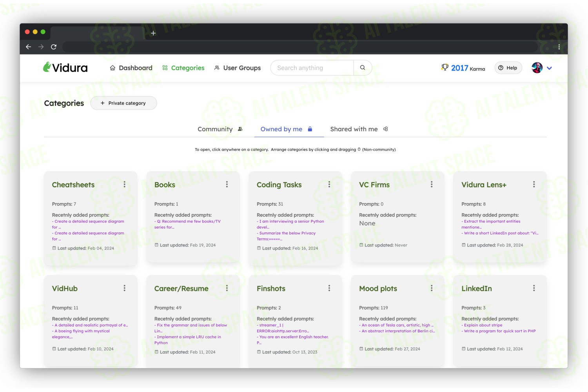This screenshot has height=392, width=588.
Task: Click the browser address bar
Action: tap(300, 47)
